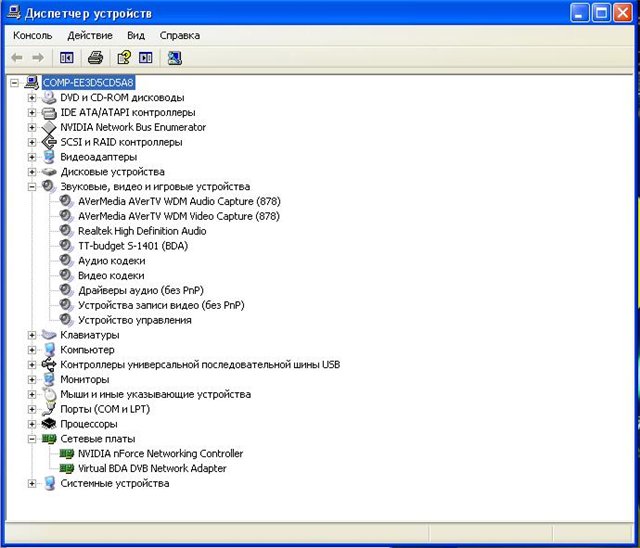The width and height of the screenshot is (640, 548).
Task: Click the Мониторы monitor icon
Action: [x=49, y=379]
